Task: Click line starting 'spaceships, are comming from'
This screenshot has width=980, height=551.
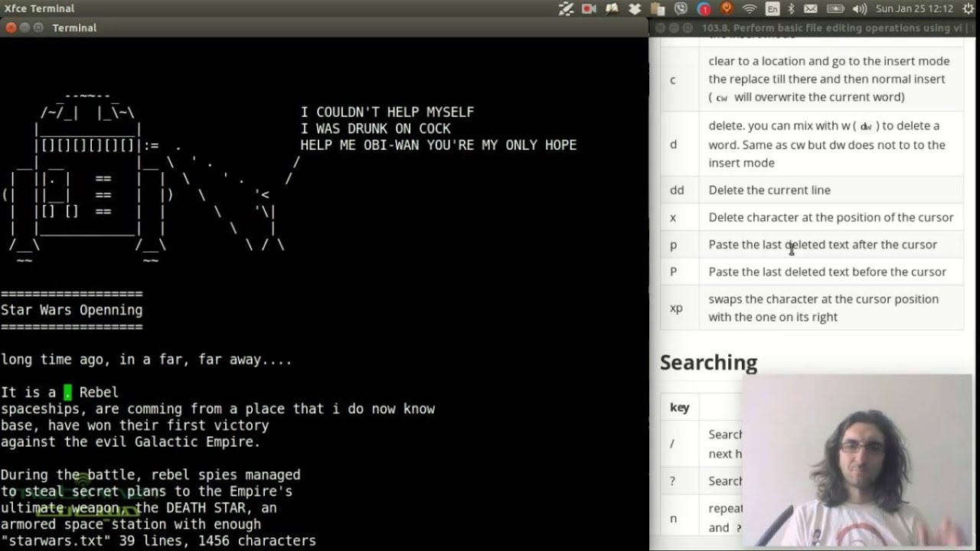Action: coord(217,409)
